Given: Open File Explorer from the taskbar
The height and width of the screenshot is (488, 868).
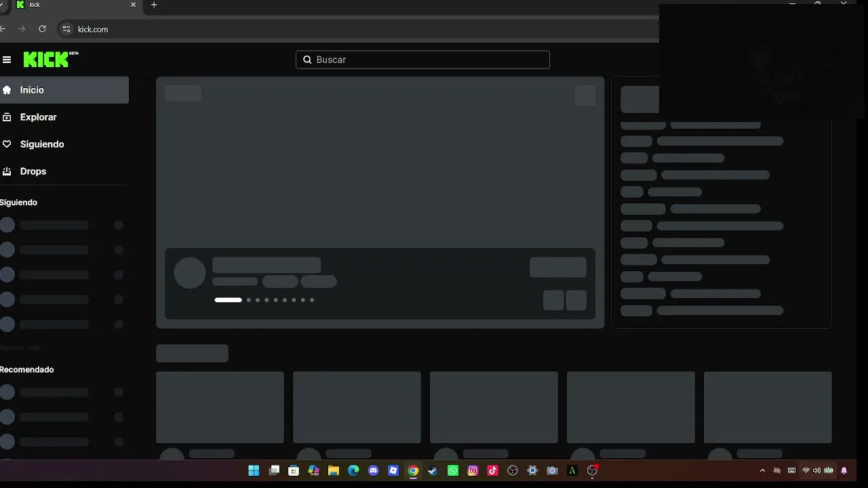Looking at the screenshot, I should (333, 470).
